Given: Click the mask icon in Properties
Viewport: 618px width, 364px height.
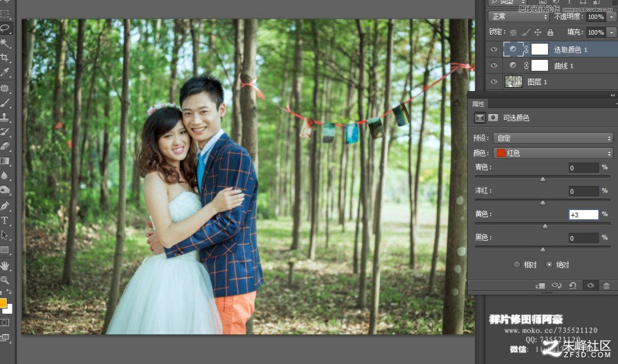Looking at the screenshot, I should (493, 117).
